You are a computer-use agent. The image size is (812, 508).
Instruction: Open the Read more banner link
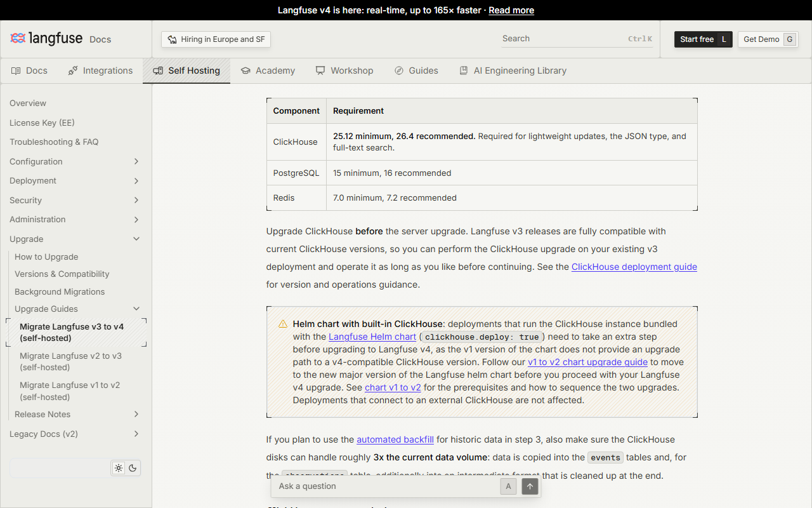[x=511, y=10]
